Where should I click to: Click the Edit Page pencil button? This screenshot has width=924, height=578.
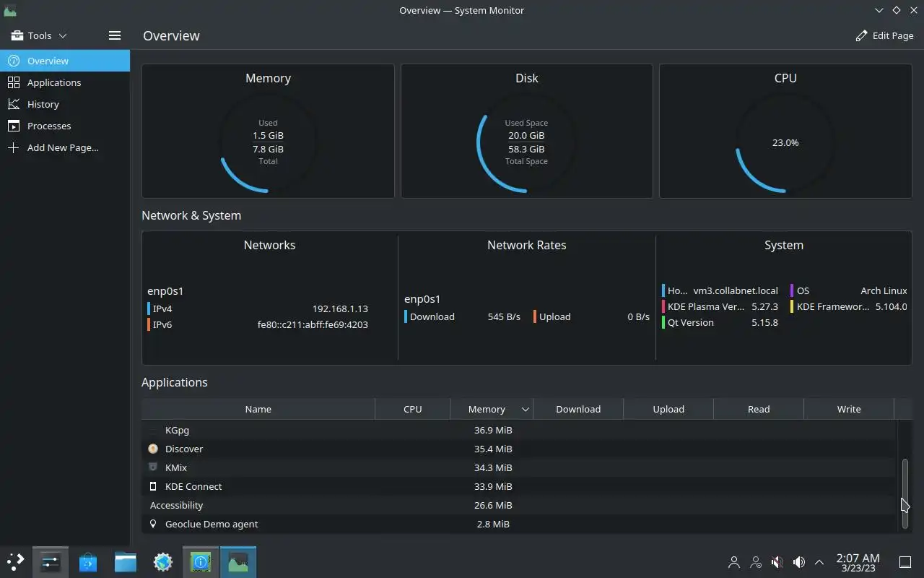click(x=884, y=35)
